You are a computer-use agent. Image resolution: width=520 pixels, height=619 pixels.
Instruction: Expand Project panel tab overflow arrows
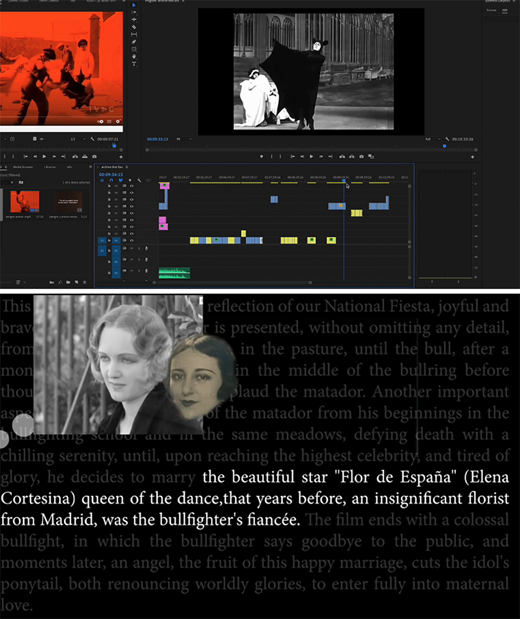tap(90, 167)
